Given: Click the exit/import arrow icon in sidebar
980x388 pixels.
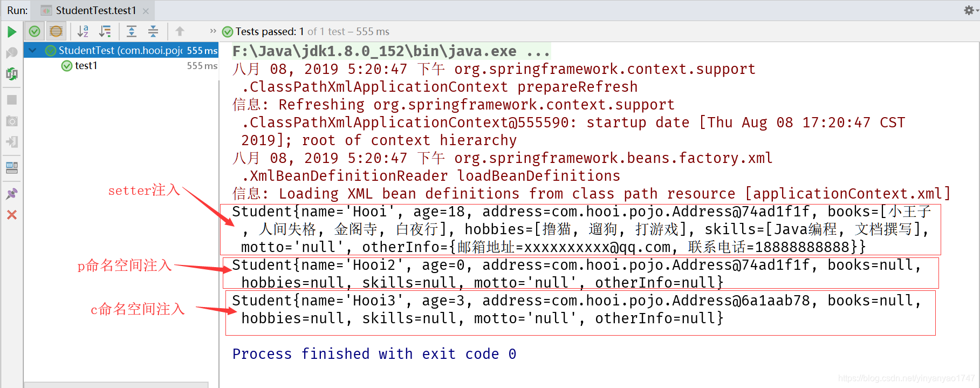Looking at the screenshot, I should (12, 142).
